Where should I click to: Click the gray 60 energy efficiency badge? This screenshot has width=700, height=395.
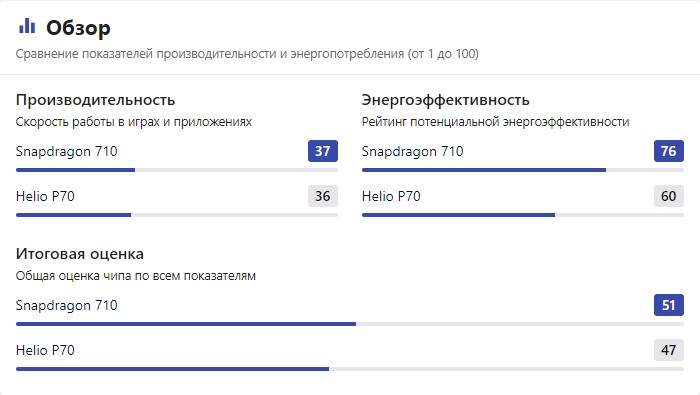click(668, 196)
